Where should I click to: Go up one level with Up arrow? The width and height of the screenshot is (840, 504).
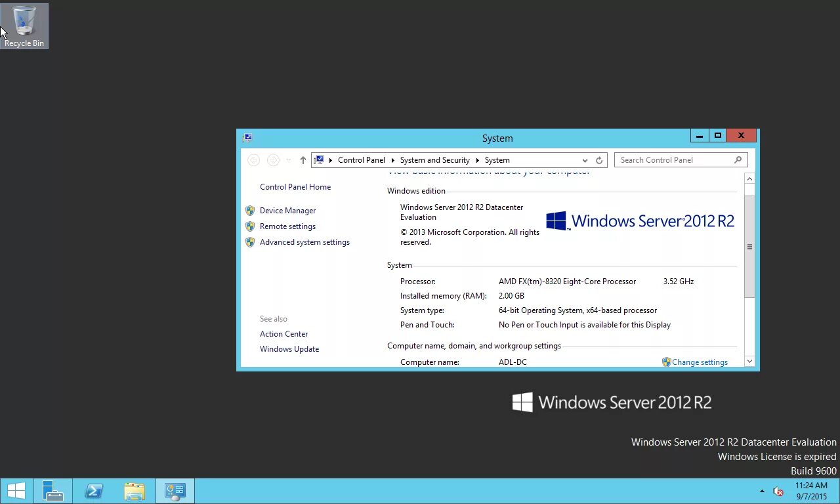(x=303, y=160)
